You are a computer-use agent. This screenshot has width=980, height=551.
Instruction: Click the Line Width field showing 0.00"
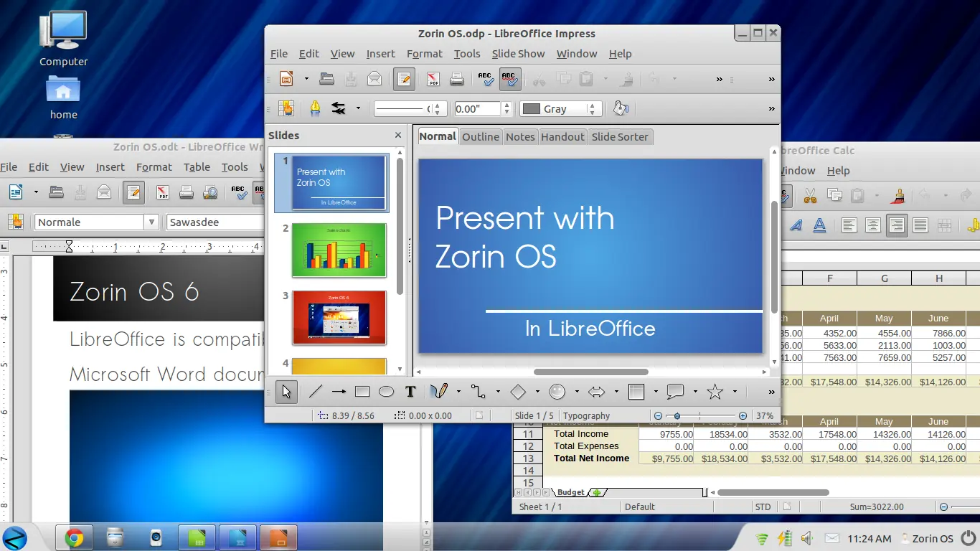478,109
